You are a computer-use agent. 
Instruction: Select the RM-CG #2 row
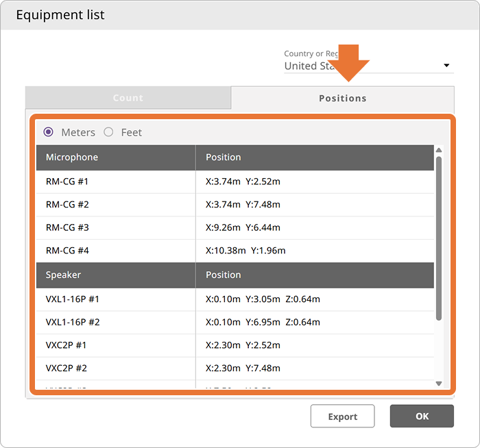235,205
